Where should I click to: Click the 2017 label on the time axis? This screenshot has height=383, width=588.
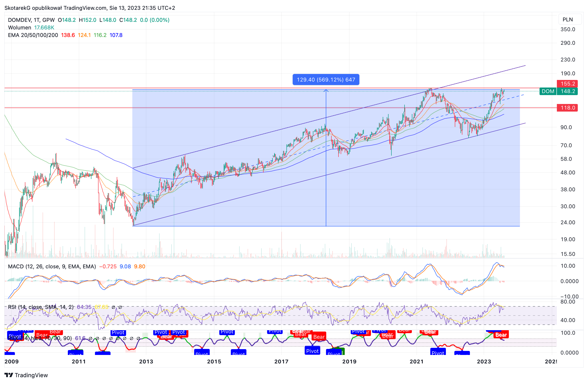281,361
